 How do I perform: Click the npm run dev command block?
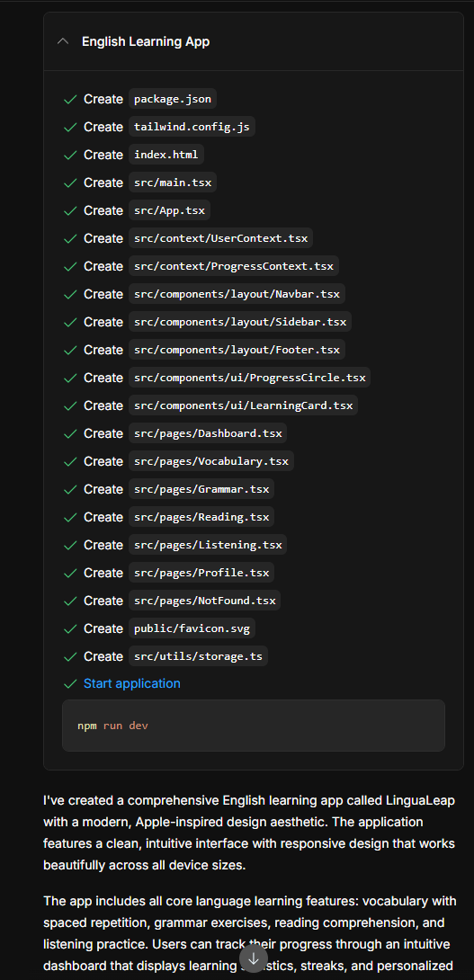254,726
